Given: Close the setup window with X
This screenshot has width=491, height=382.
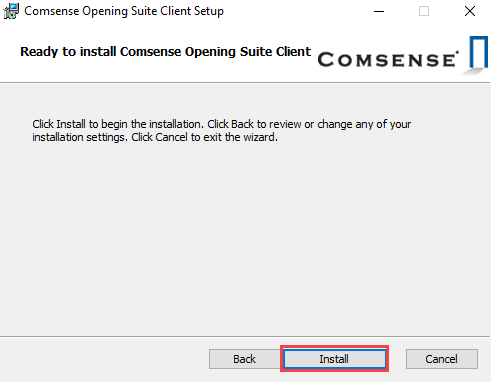Looking at the screenshot, I should click(470, 11).
